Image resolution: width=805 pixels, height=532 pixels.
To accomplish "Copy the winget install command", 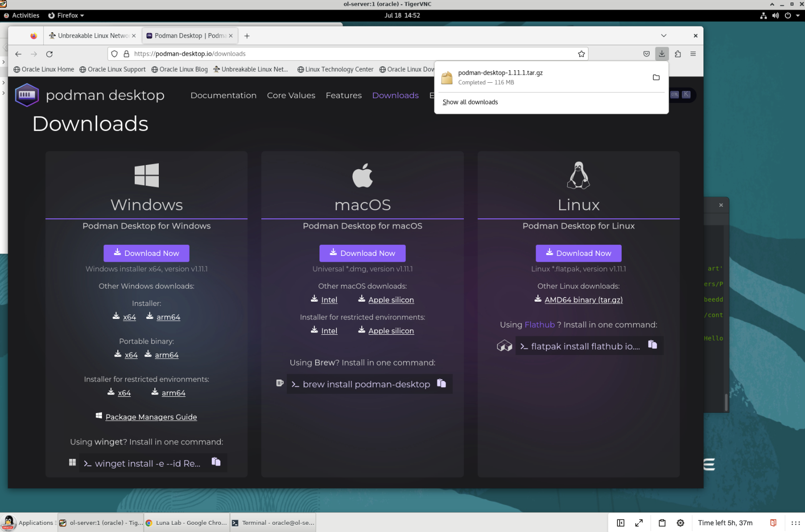I will coord(216,462).
